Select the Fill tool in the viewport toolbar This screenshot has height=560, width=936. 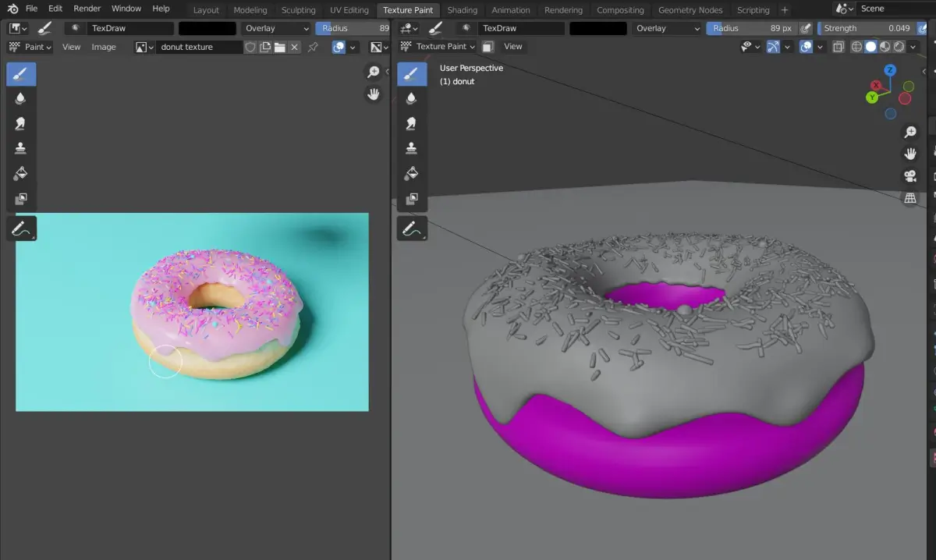412,173
